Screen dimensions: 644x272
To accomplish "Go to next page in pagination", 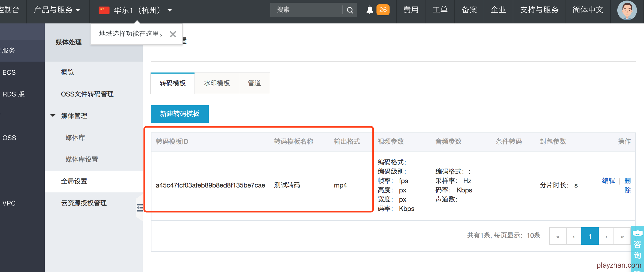I will 606,236.
